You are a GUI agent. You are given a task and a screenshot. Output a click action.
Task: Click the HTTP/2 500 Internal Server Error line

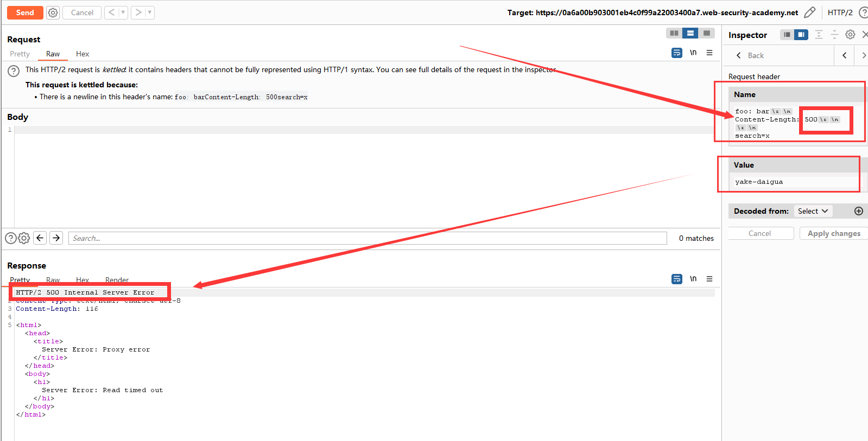pos(85,292)
